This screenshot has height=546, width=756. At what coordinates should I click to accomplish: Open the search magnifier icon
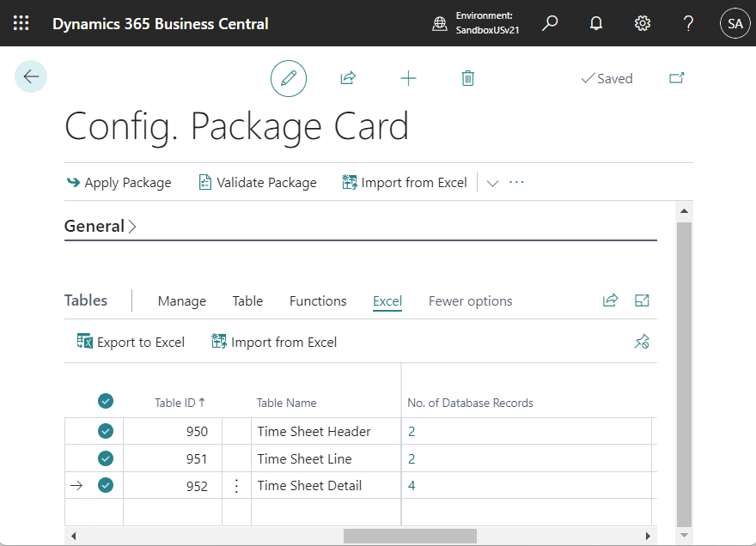point(550,23)
